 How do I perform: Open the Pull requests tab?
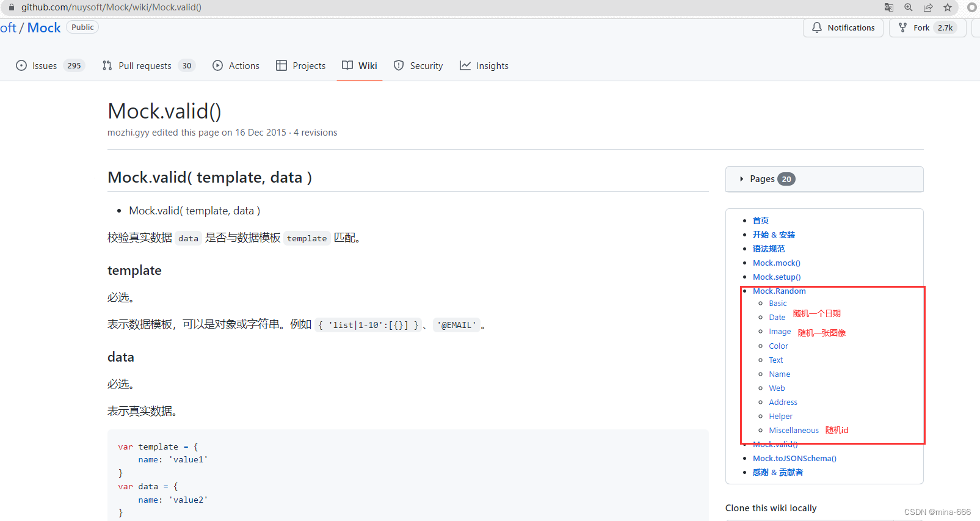(149, 65)
